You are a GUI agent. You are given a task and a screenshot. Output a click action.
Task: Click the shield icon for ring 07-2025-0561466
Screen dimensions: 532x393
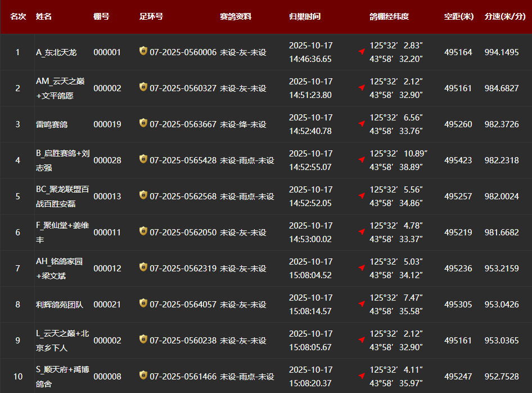[143, 376]
